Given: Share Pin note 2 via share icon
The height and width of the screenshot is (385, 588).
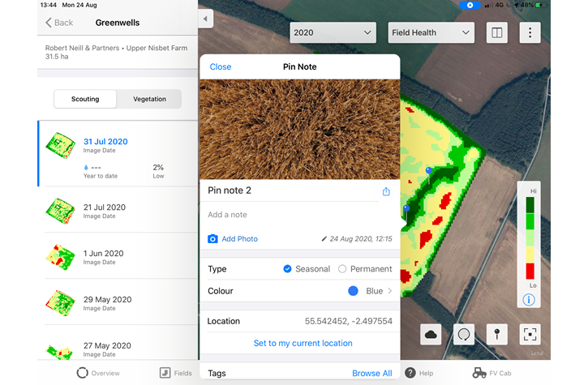Looking at the screenshot, I should coord(386,191).
